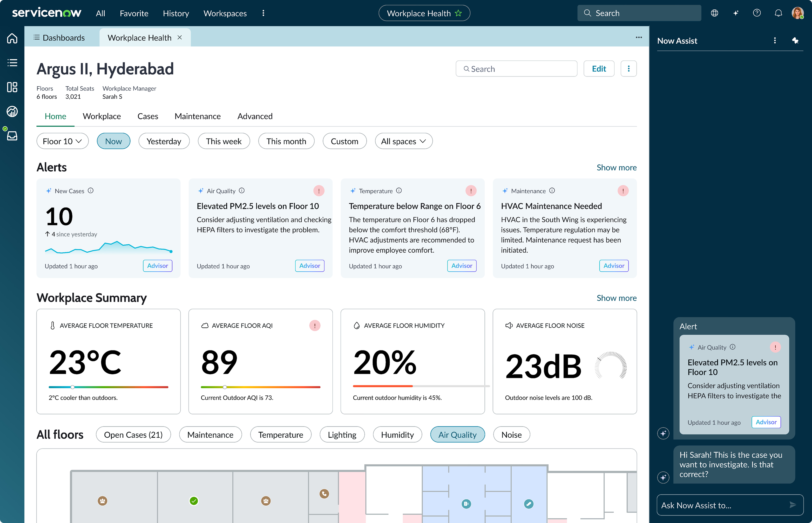The height and width of the screenshot is (523, 812).
Task: Expand the Floor 10 dropdown
Action: click(x=62, y=141)
